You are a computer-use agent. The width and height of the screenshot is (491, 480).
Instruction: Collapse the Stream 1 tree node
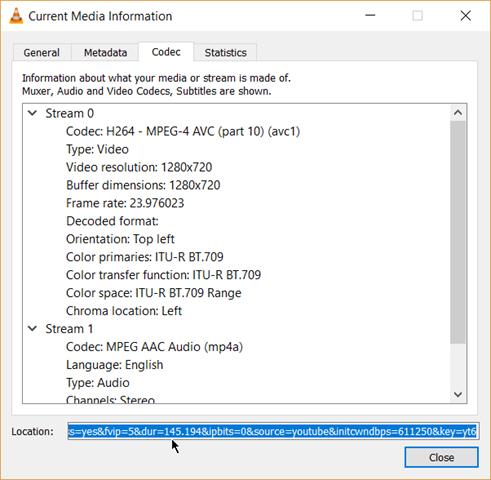[32, 329]
